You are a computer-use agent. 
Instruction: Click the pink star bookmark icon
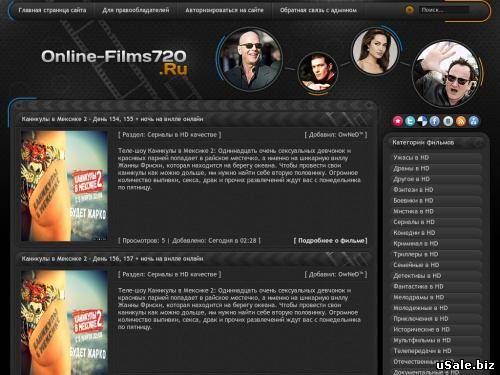398,121
